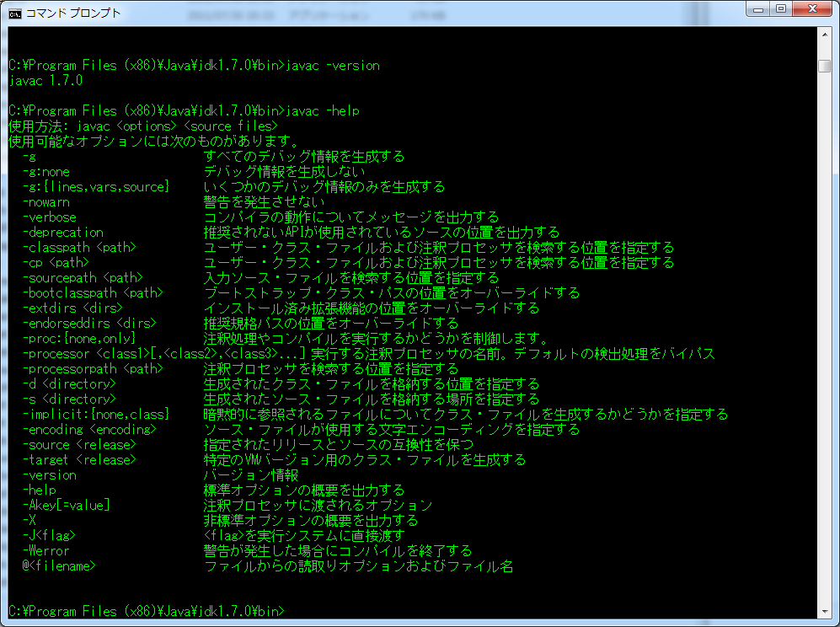The width and height of the screenshot is (840, 627).
Task: Click the 'javac -version' command line
Action: (194, 66)
